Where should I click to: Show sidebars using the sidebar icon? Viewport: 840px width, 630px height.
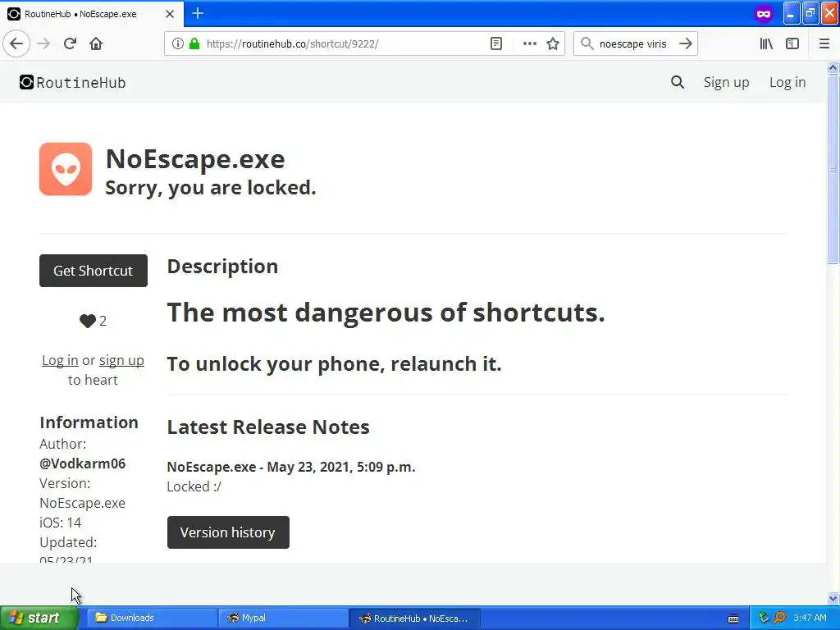tap(792, 44)
